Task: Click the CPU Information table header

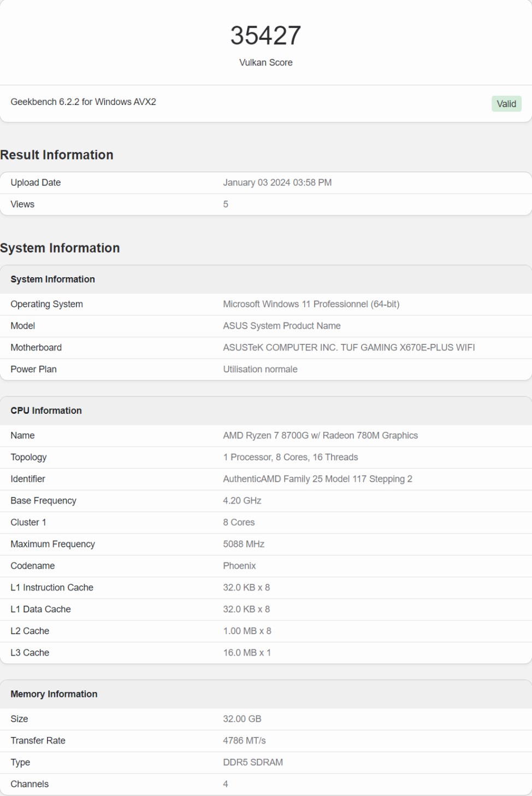Action: pos(46,411)
